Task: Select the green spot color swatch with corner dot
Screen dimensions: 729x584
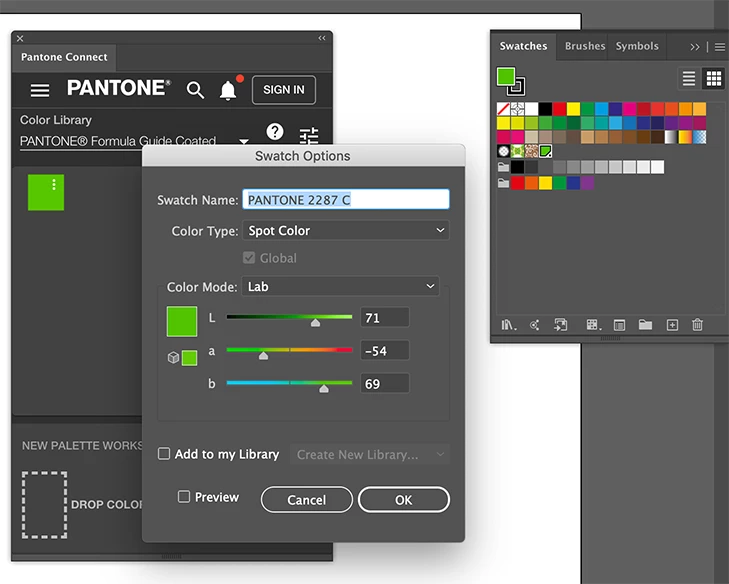Action: click(545, 151)
